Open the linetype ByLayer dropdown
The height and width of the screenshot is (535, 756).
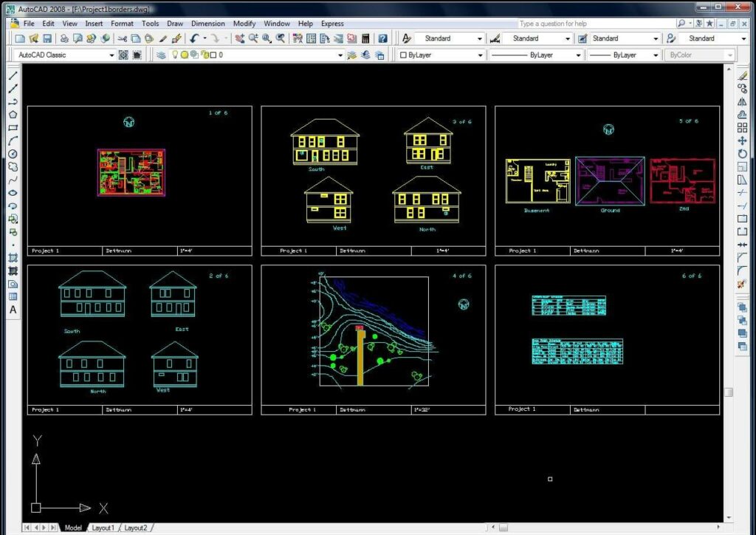tap(578, 55)
